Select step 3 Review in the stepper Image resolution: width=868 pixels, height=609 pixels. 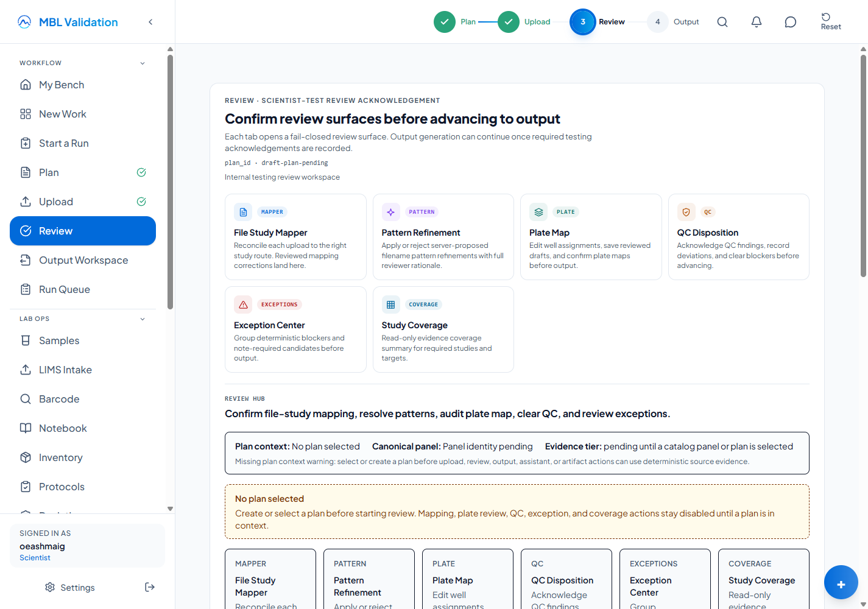pos(598,22)
